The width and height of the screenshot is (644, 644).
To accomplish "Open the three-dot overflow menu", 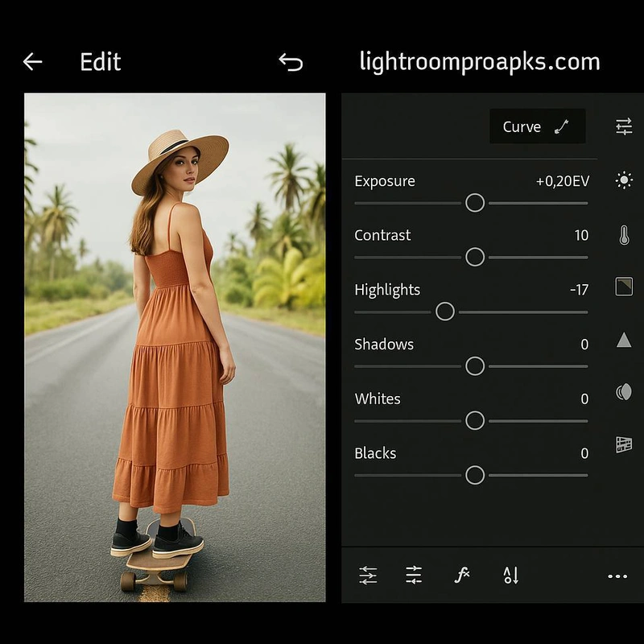I will [x=618, y=576].
